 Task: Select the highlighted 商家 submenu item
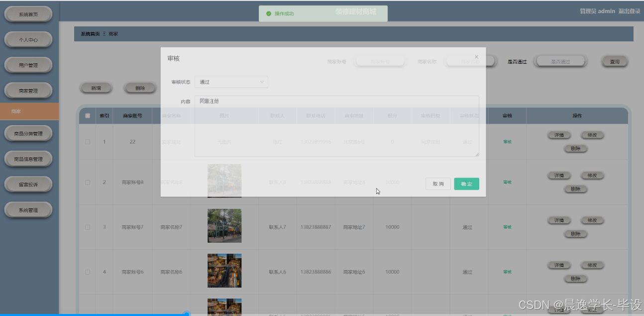click(x=29, y=112)
